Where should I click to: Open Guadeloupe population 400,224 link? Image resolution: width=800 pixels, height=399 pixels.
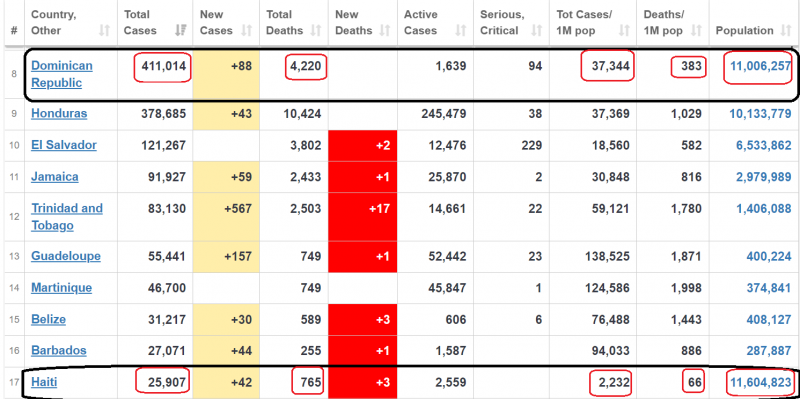pos(769,256)
